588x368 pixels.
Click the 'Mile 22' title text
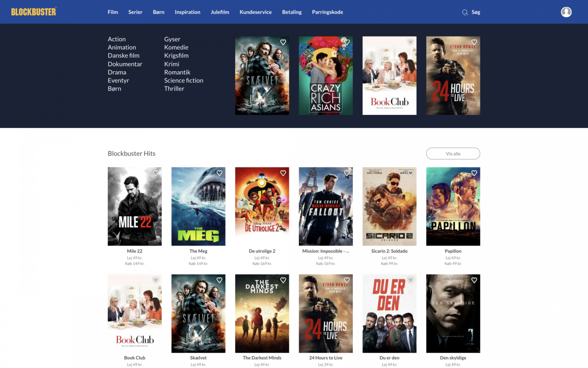[135, 251]
